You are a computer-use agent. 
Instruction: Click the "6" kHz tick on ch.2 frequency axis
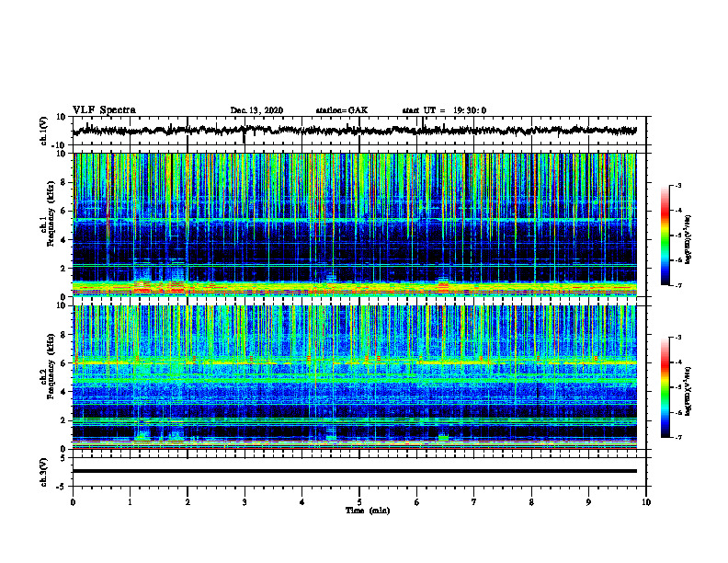pos(63,363)
